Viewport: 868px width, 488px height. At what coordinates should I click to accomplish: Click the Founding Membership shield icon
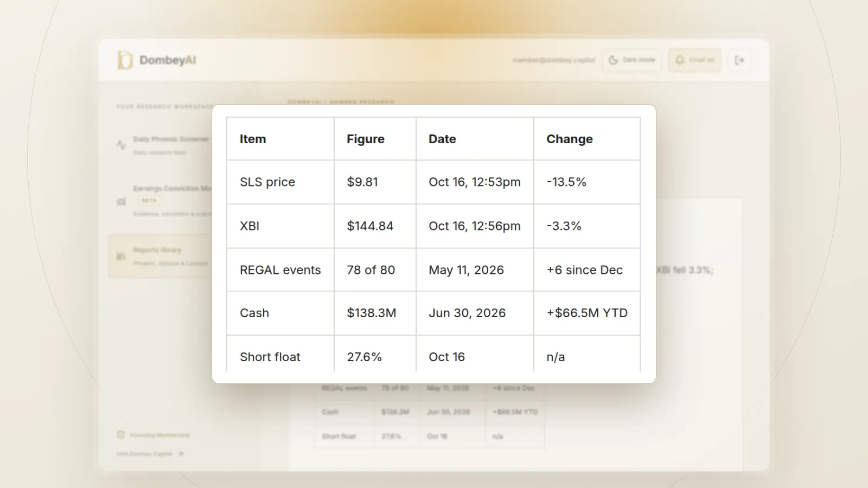pyautogui.click(x=121, y=435)
